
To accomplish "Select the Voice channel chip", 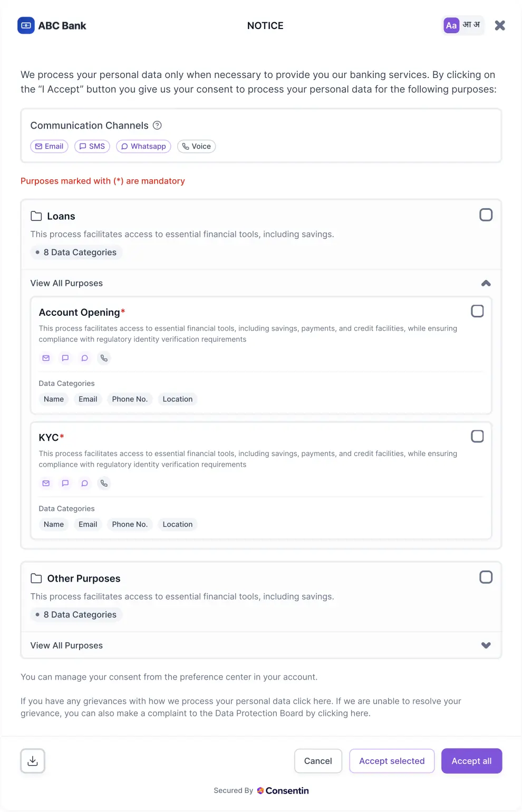I will tap(196, 146).
